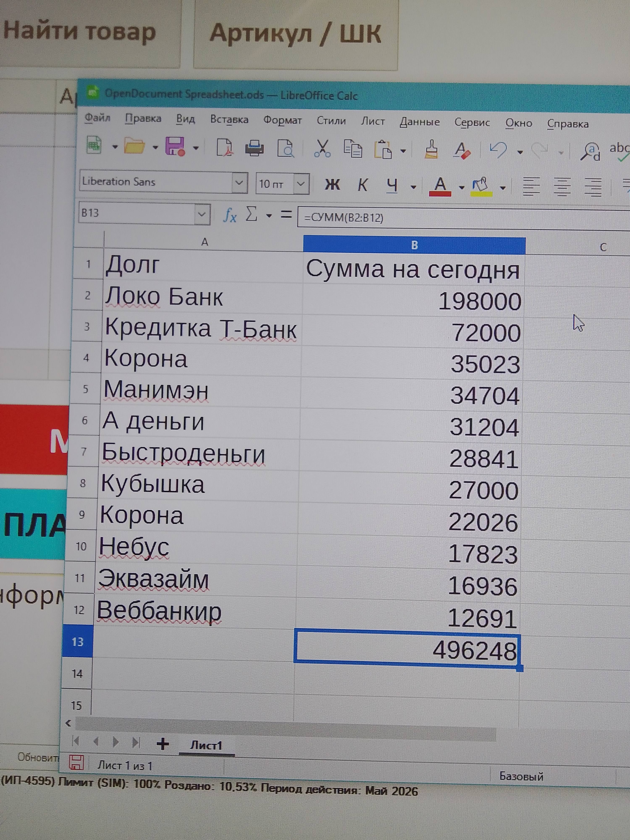Select the Лист1 sheet tab
The width and height of the screenshot is (630, 840).
pyautogui.click(x=206, y=745)
